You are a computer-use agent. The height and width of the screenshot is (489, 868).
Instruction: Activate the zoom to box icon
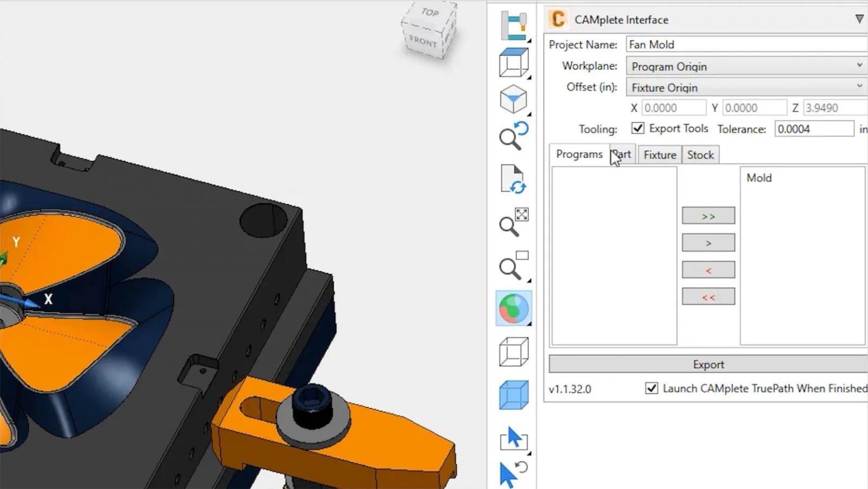[513, 266]
